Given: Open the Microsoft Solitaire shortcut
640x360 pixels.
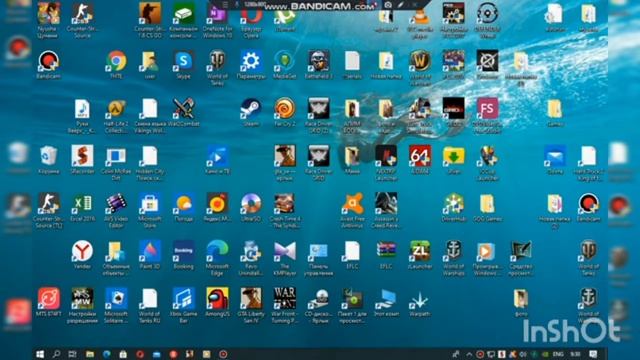Looking at the screenshot, I should 116,298.
